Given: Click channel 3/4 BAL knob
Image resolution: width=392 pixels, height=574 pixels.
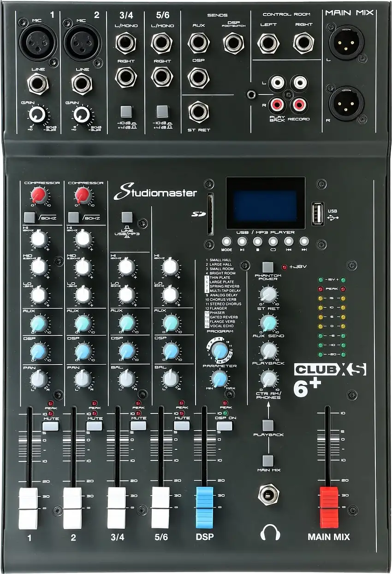Looking at the screenshot, I should tap(127, 379).
